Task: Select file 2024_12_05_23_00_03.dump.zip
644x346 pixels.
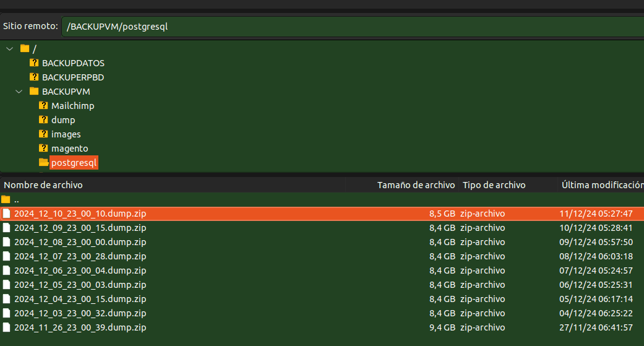Action: (80, 285)
